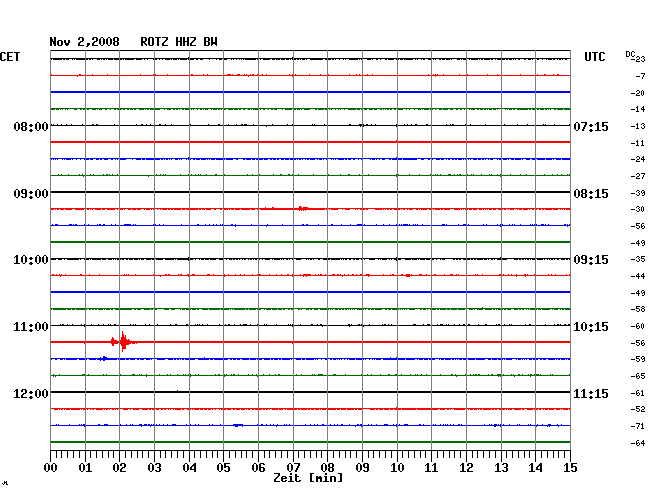Click the blue blip between minutes 05 and 06
The height and width of the screenshot is (494, 650).
point(238,425)
